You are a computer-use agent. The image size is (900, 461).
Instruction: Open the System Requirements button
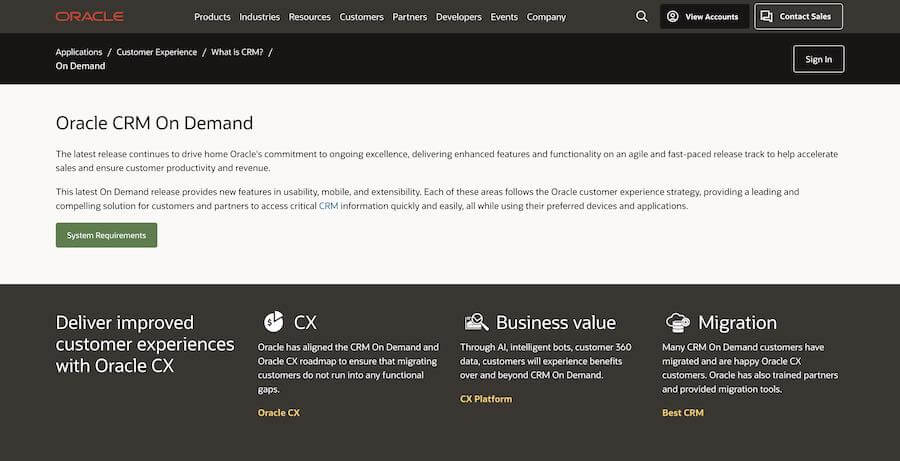click(106, 235)
